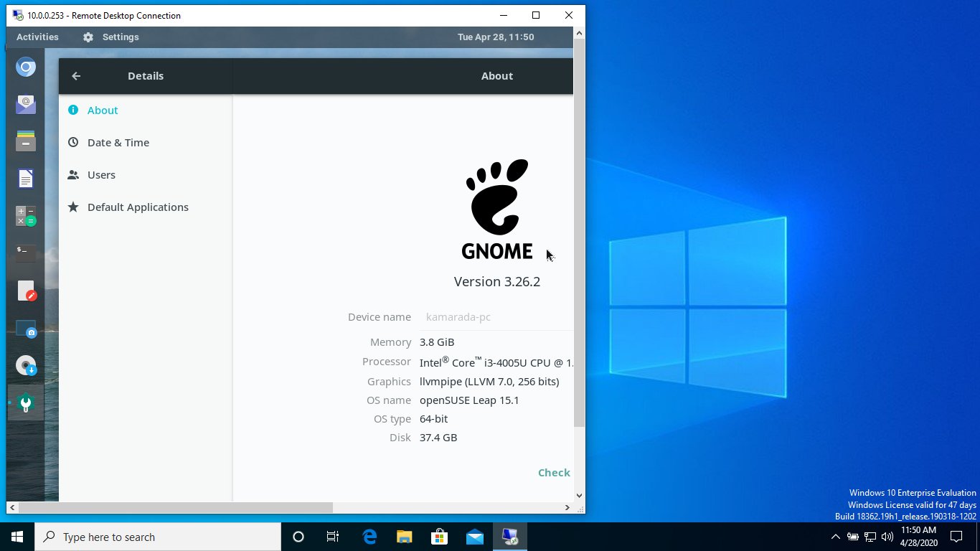Launch the mail client from the dock
The height and width of the screenshot is (551, 980).
tap(26, 104)
